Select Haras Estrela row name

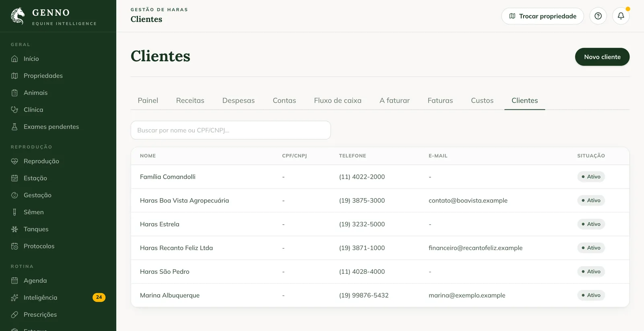click(159, 224)
